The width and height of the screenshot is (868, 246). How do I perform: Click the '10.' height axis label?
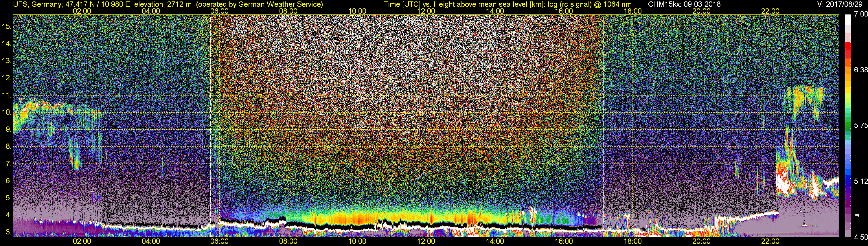(7, 112)
